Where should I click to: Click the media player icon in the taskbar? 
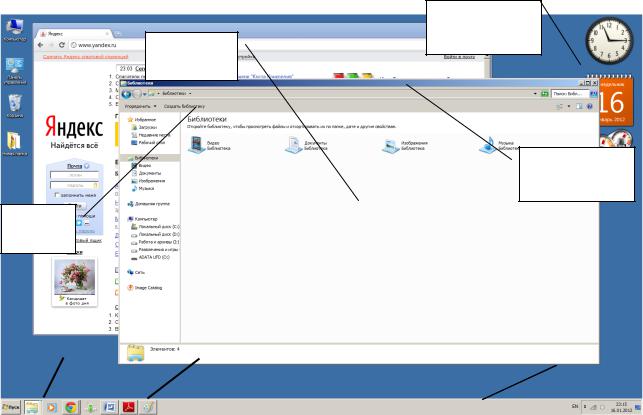click(52, 407)
